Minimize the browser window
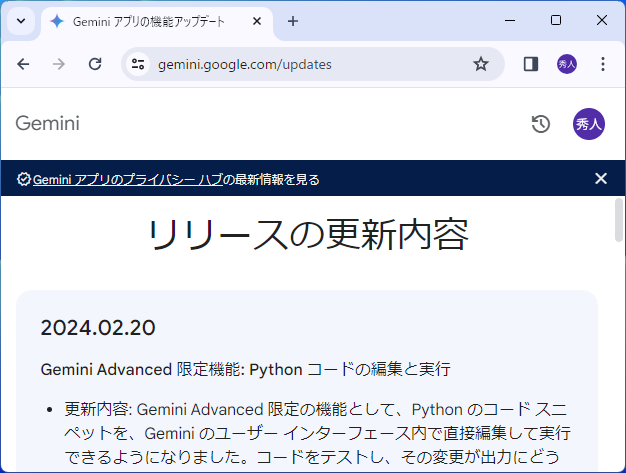This screenshot has height=473, width=626. [x=510, y=20]
